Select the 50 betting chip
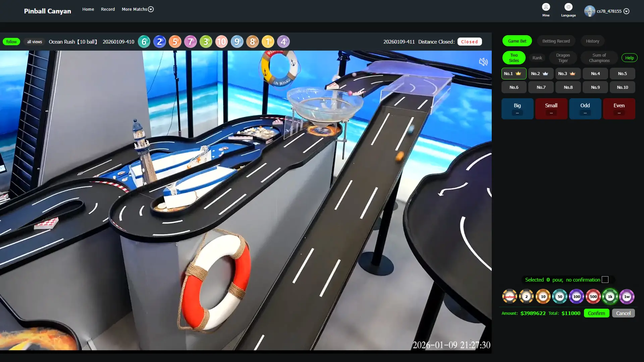This screenshot has width=644, height=362. [x=559, y=297]
